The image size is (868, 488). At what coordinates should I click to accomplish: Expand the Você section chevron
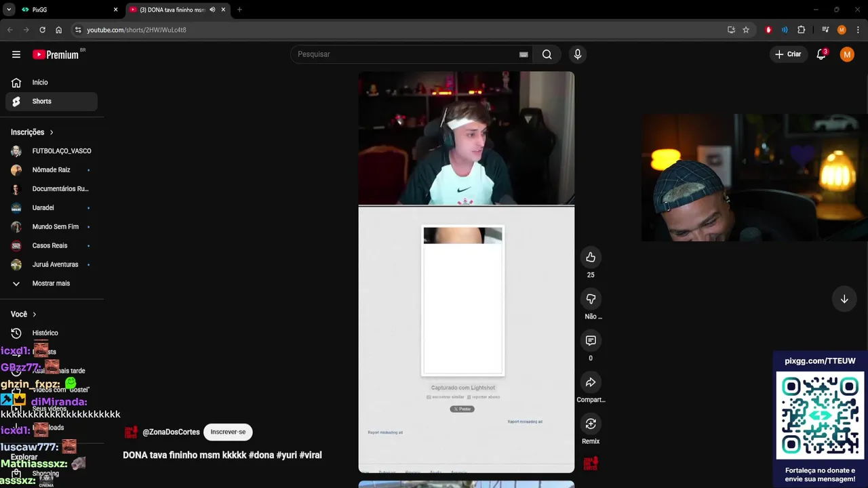coord(35,314)
